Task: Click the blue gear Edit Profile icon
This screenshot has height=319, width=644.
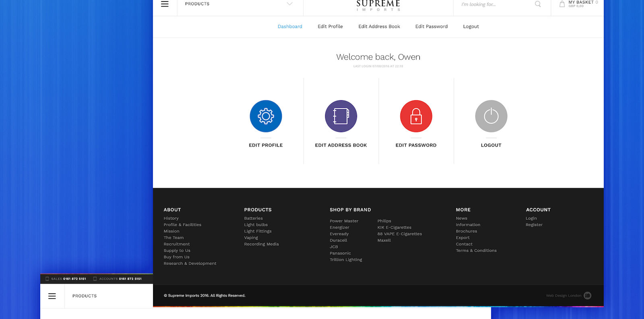Action: click(x=266, y=116)
